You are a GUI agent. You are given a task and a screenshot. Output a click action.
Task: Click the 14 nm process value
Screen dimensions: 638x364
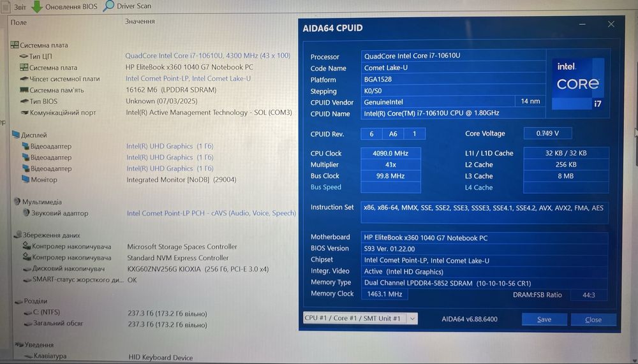(530, 101)
